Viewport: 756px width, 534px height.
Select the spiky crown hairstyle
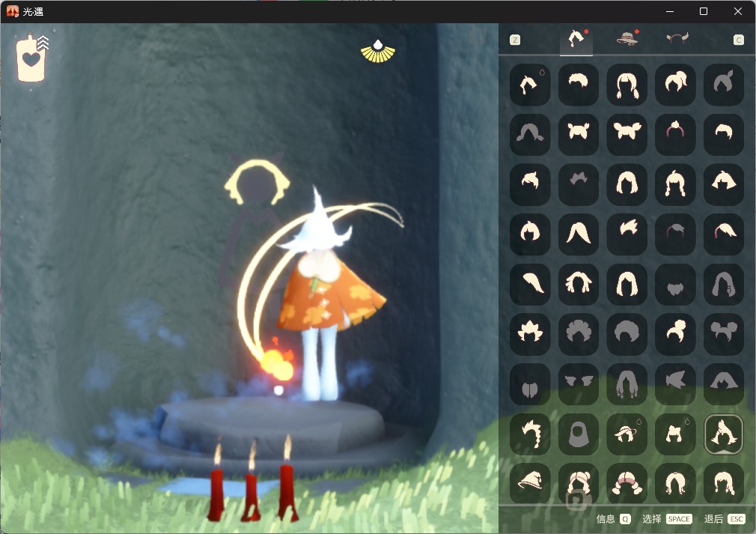[x=530, y=334]
